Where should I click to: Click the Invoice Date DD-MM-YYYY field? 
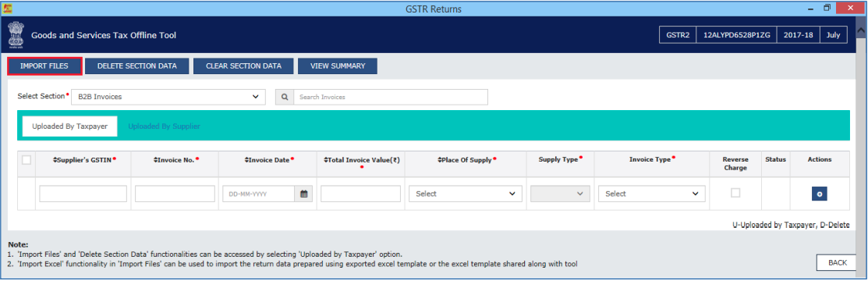point(258,194)
